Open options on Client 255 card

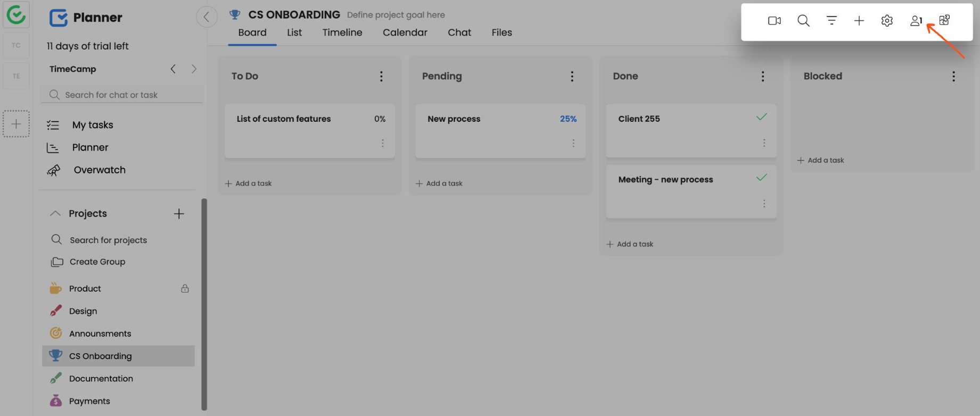[764, 143]
